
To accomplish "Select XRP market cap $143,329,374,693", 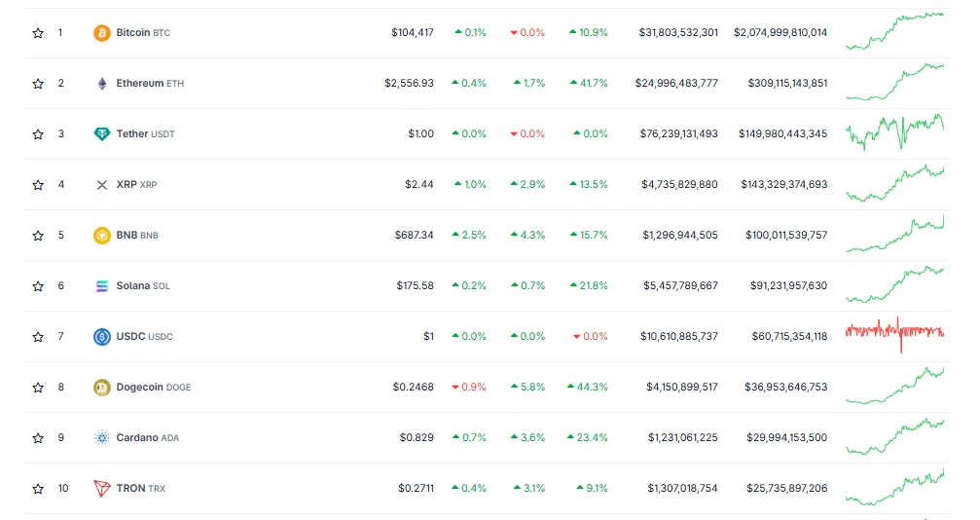I will tap(784, 185).
